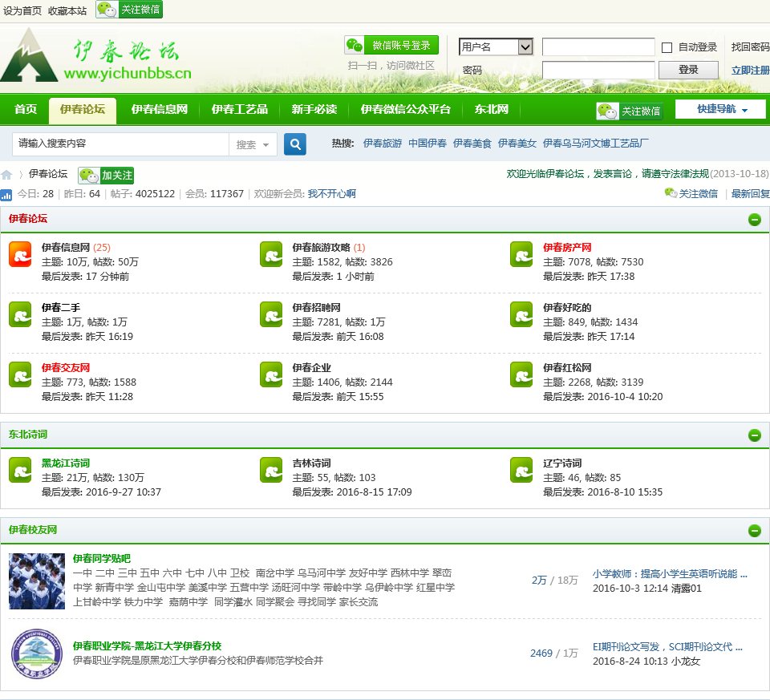Click hot search link 伊春美女
This screenshot has height=700, width=770.
tap(517, 144)
